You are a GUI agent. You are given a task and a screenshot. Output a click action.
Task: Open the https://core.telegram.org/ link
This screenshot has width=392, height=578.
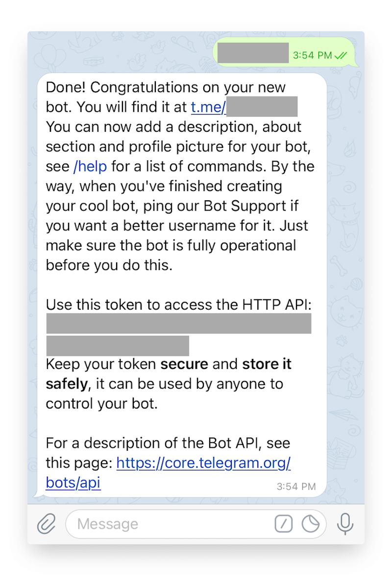point(203,462)
